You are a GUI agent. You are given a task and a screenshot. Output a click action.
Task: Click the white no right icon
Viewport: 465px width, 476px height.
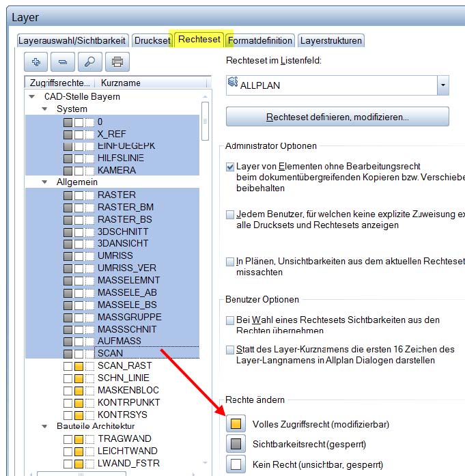235,464
